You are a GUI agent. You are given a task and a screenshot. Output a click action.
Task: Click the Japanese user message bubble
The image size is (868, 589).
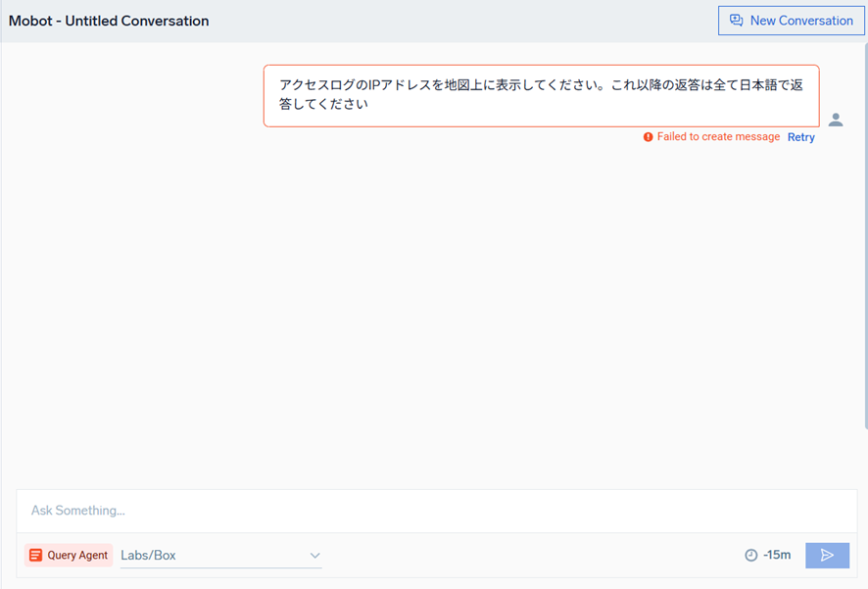pyautogui.click(x=541, y=95)
